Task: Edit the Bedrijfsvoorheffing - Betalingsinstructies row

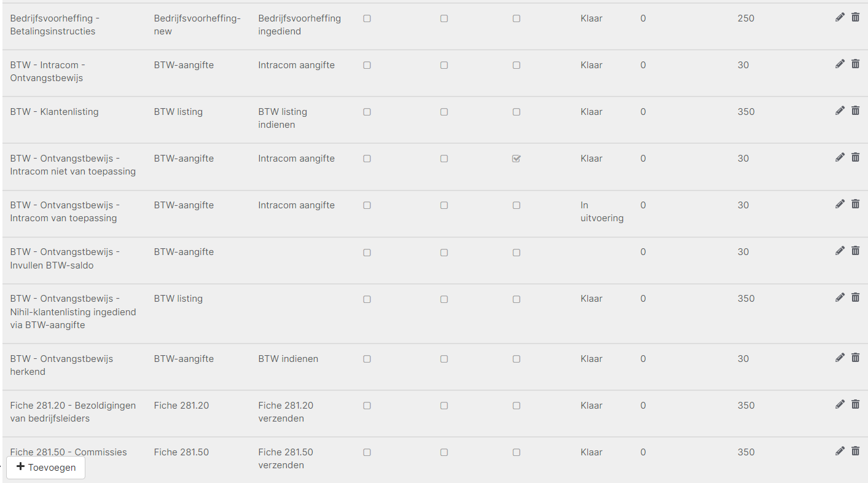Action: [840, 17]
